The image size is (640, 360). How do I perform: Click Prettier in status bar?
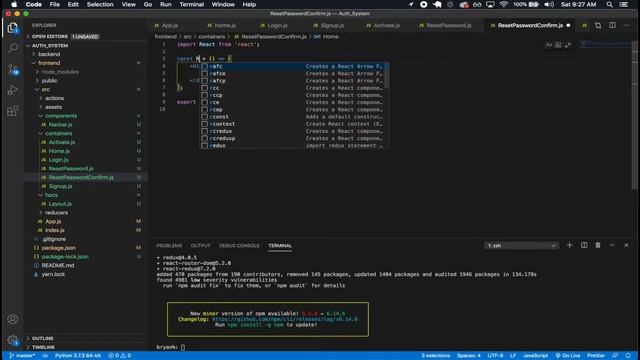[x=596, y=356]
